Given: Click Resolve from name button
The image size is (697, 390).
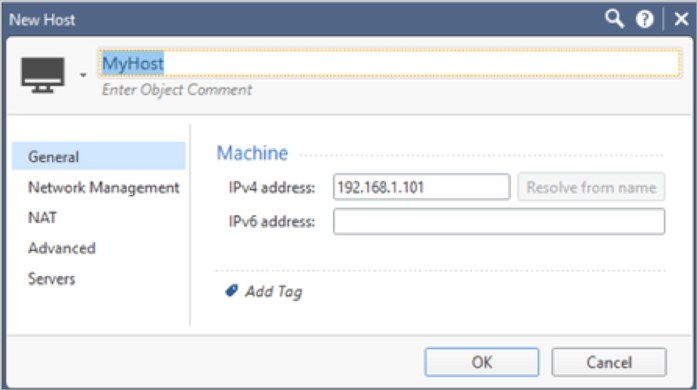Looking at the screenshot, I should [591, 187].
